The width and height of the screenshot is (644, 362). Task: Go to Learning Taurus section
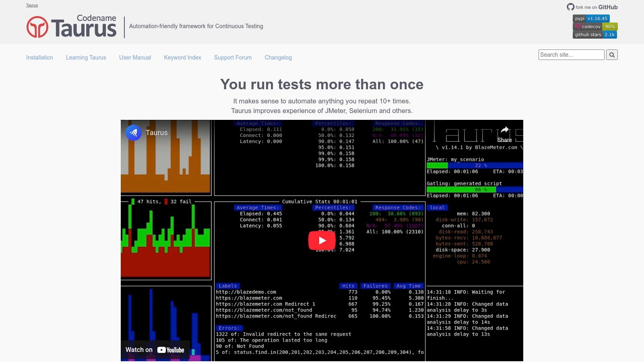(x=86, y=58)
